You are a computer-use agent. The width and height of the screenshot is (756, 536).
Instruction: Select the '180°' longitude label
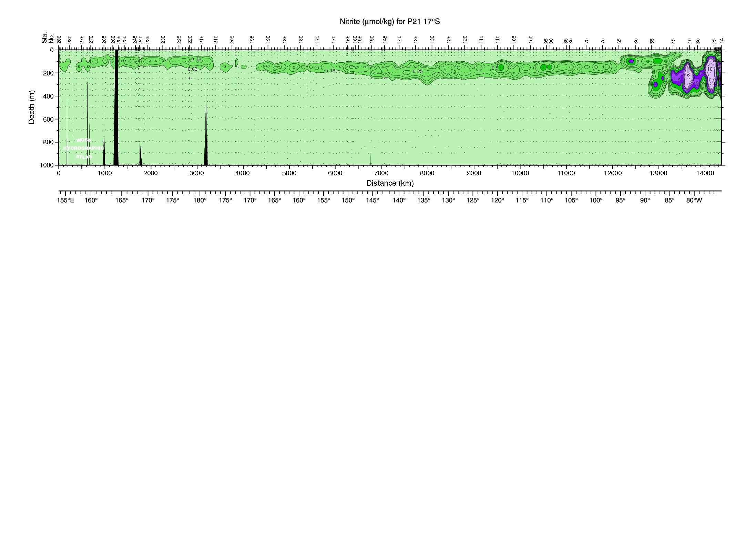[x=200, y=200]
